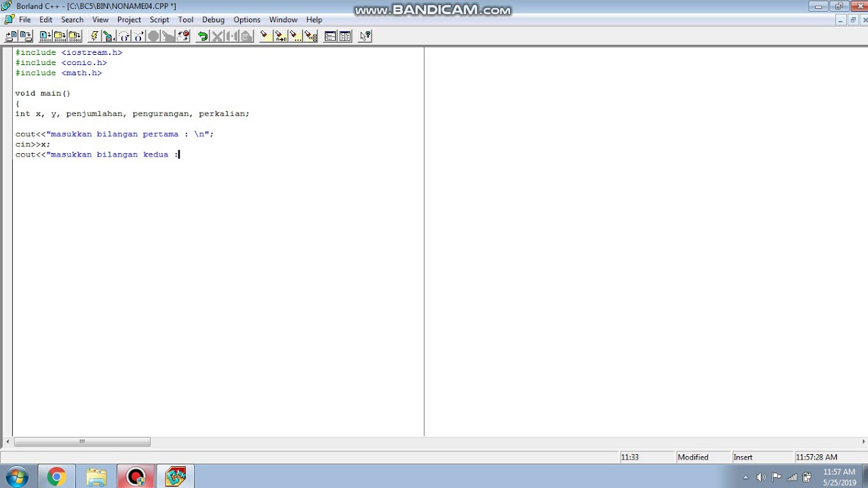Viewport: 868px width, 488px height.
Task: Open the File menu
Action: tap(25, 20)
